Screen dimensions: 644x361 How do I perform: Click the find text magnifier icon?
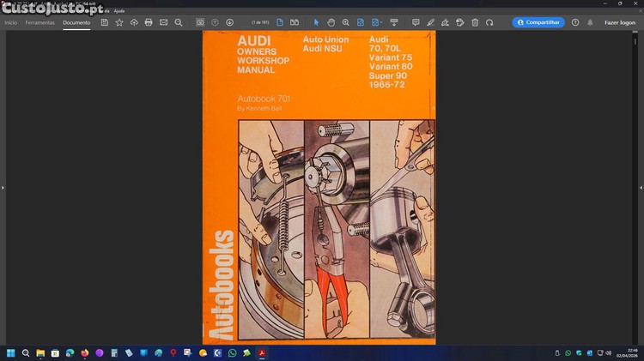point(179,22)
